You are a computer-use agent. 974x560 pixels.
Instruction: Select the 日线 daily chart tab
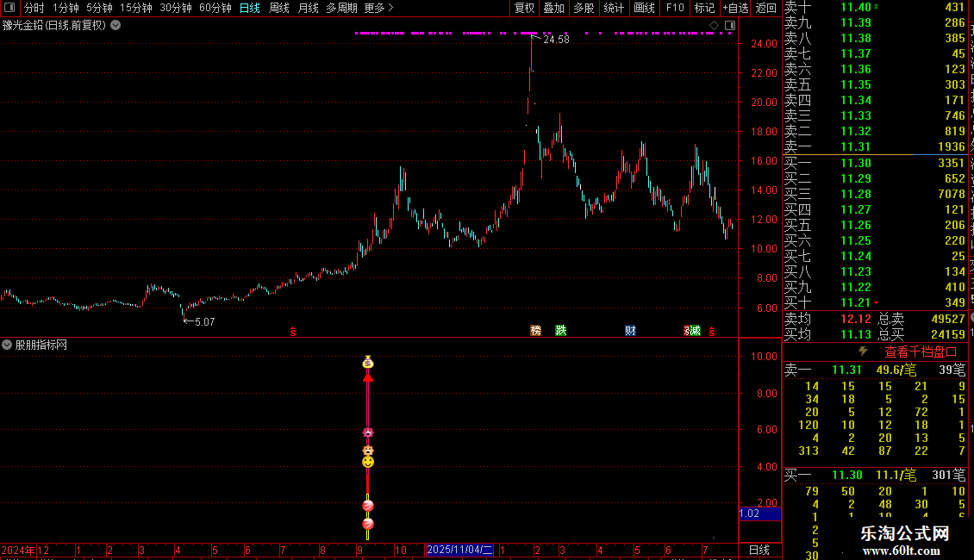pyautogui.click(x=250, y=8)
